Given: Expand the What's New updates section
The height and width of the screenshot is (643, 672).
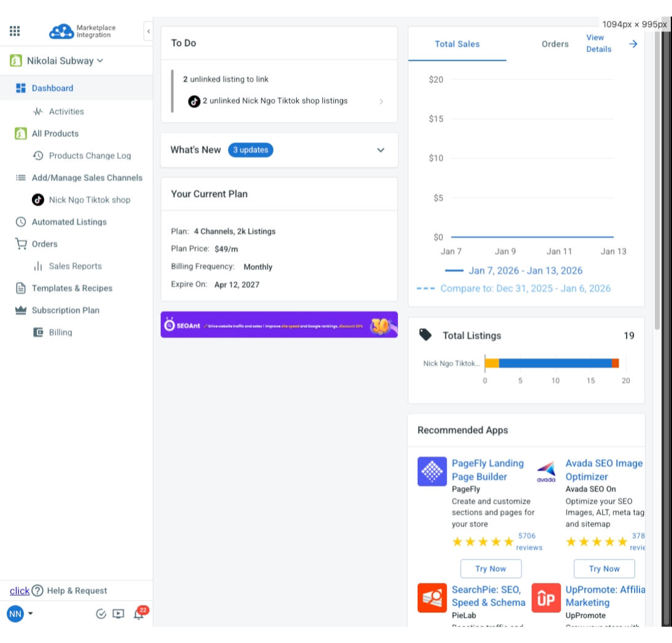Looking at the screenshot, I should click(380, 150).
